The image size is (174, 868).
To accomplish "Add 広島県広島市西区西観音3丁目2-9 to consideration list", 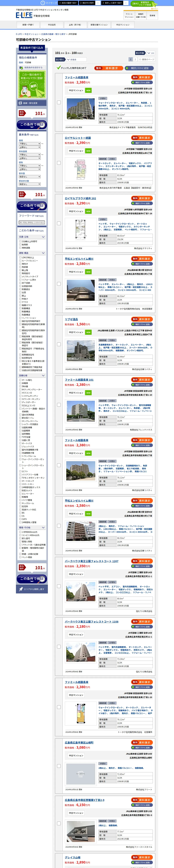I will pyautogui.click(x=142, y=805).
